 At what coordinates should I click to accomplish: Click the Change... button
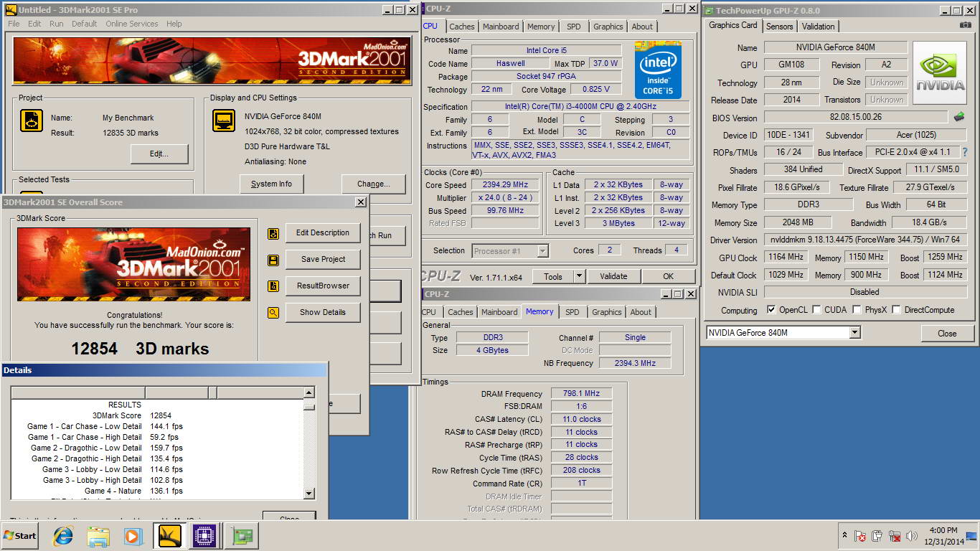tap(373, 184)
